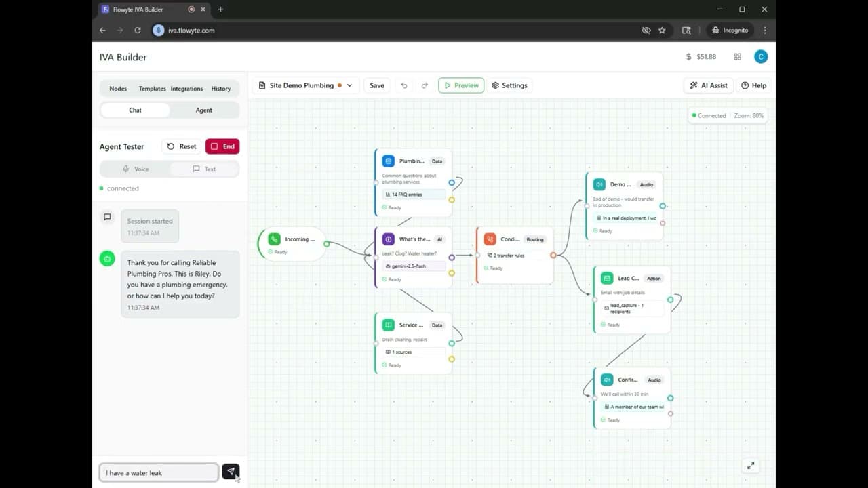
Task: Click the Service node's green Data icon
Action: tap(389, 325)
